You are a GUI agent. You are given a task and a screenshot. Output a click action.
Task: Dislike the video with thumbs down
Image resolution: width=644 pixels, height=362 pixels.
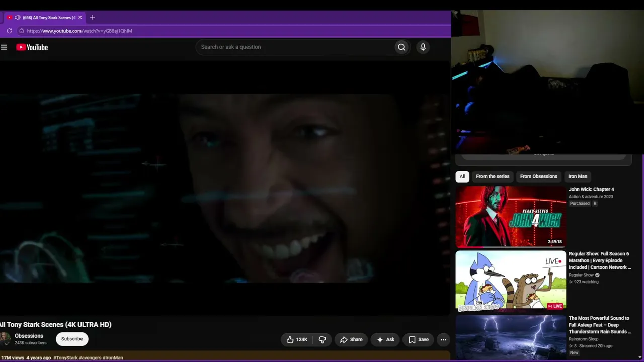click(x=323, y=339)
